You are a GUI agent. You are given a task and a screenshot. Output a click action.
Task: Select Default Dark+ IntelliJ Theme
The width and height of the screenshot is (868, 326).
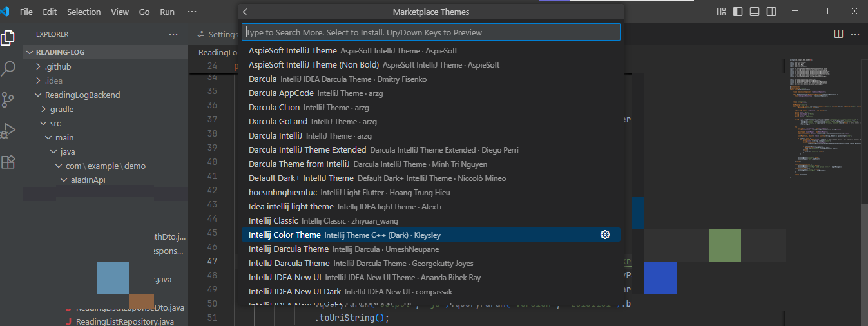[431, 178]
